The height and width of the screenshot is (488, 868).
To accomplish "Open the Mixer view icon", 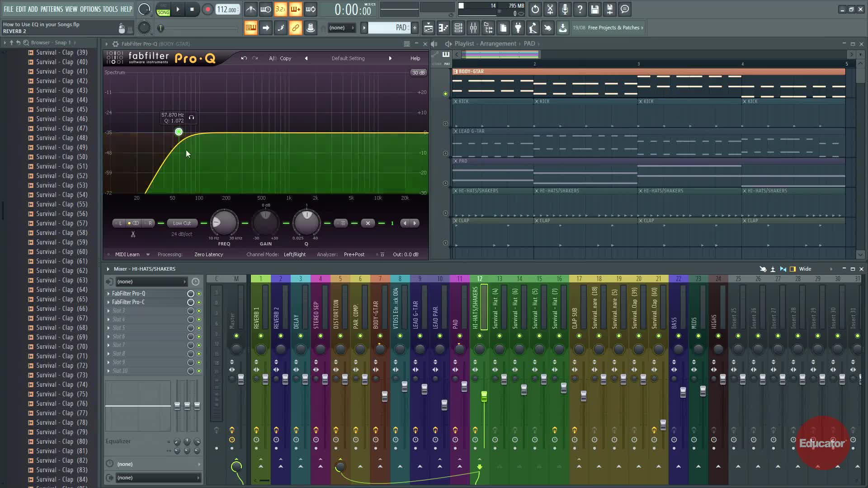I will point(473,28).
